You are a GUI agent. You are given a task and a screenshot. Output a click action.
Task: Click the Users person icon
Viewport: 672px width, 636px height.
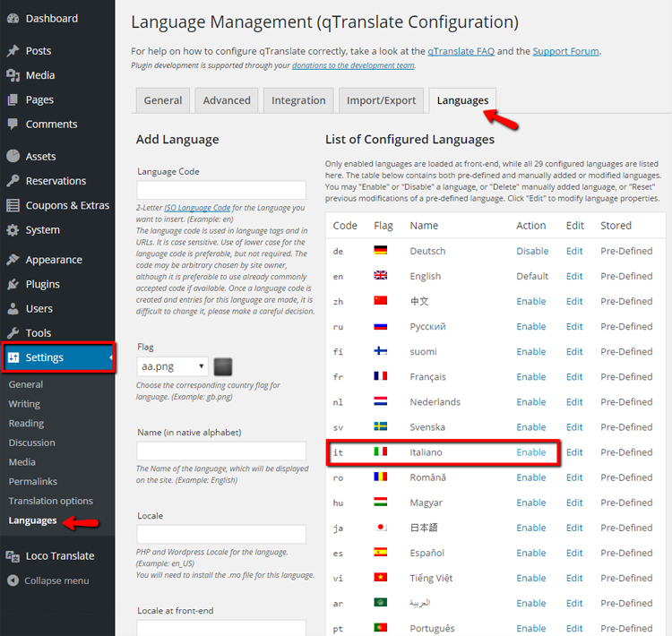(x=13, y=308)
